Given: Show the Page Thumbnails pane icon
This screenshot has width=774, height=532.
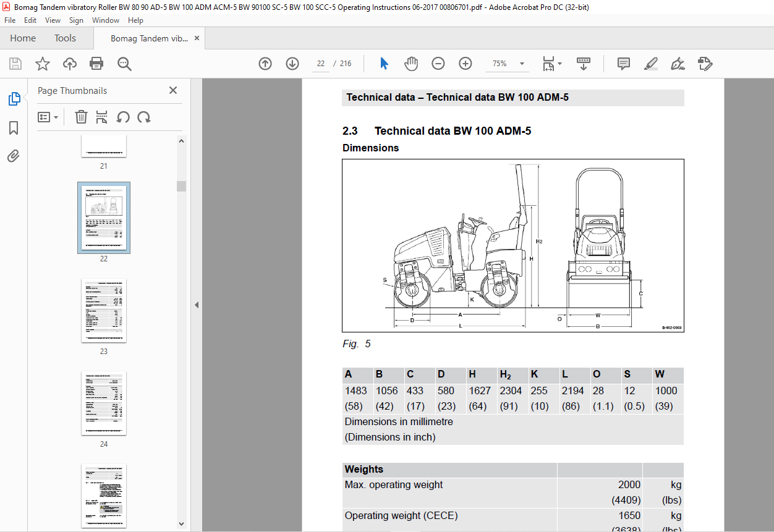Looking at the screenshot, I should point(14,99).
